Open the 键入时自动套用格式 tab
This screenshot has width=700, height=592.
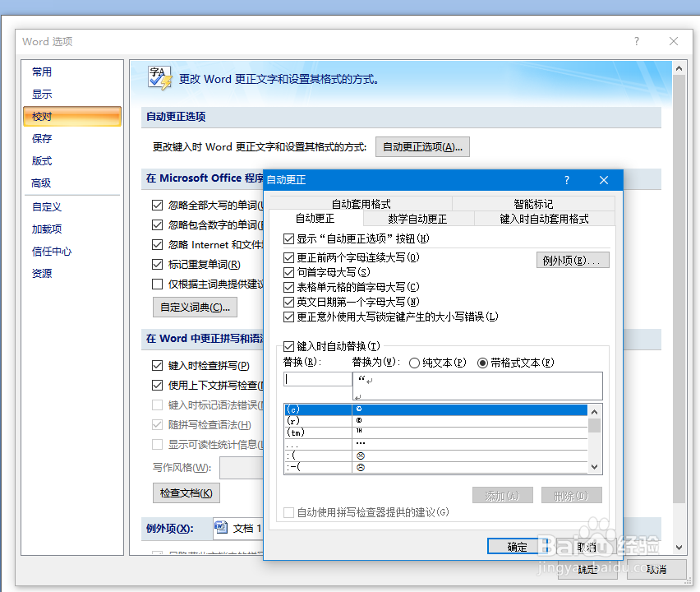coord(544,219)
